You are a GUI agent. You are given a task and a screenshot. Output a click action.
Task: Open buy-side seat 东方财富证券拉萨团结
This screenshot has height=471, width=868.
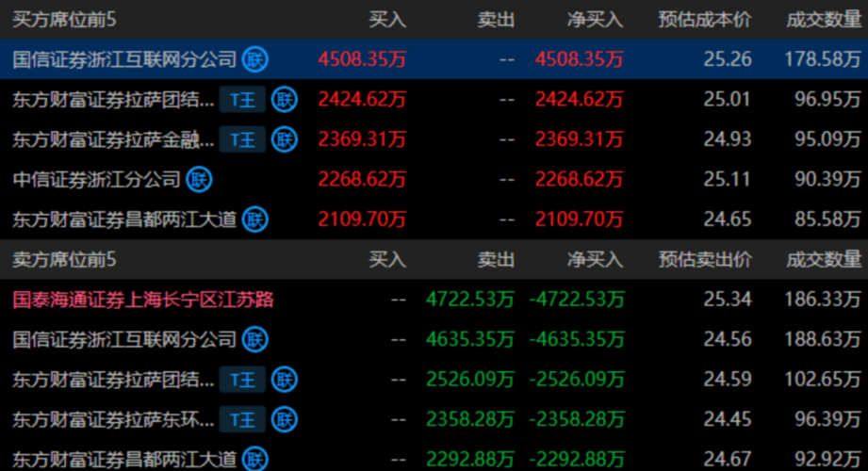(113, 100)
